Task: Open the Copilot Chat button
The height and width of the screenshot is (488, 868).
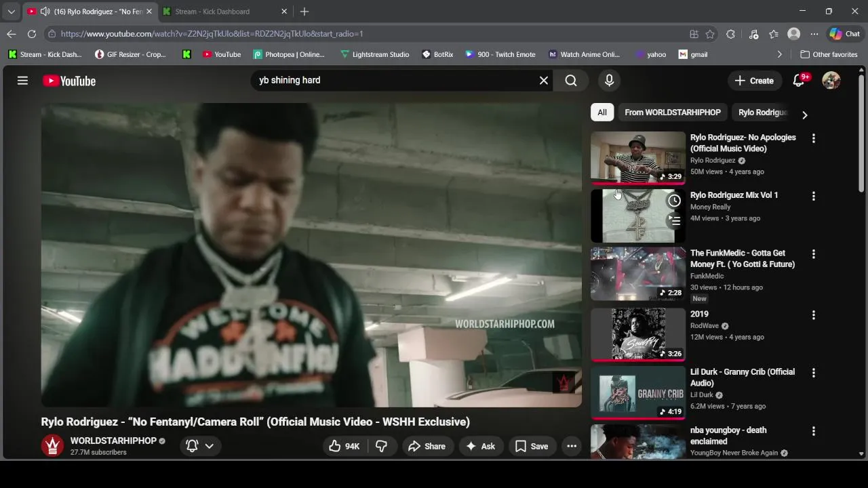Action: (x=845, y=34)
